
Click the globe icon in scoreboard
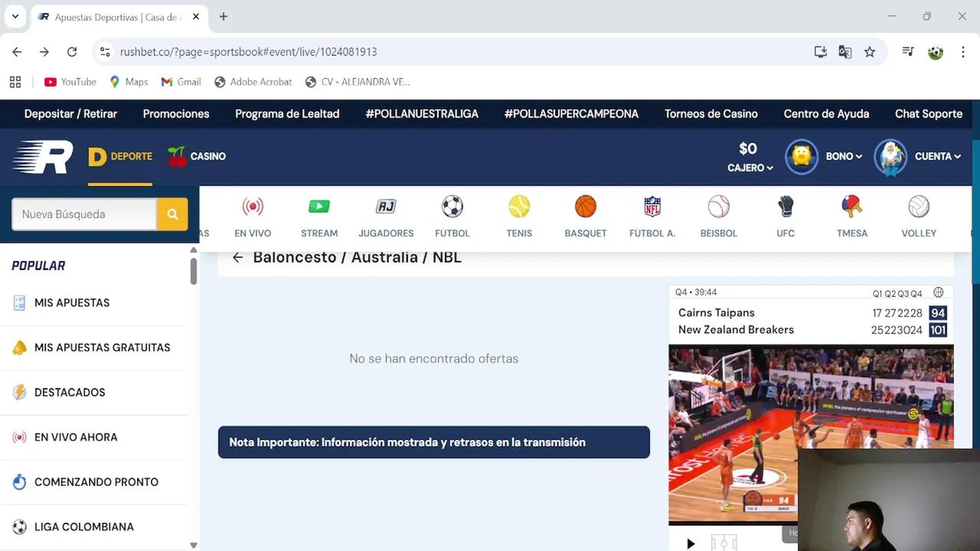(x=939, y=292)
